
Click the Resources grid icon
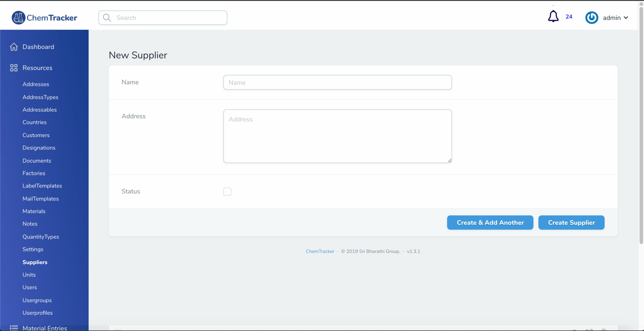(14, 68)
